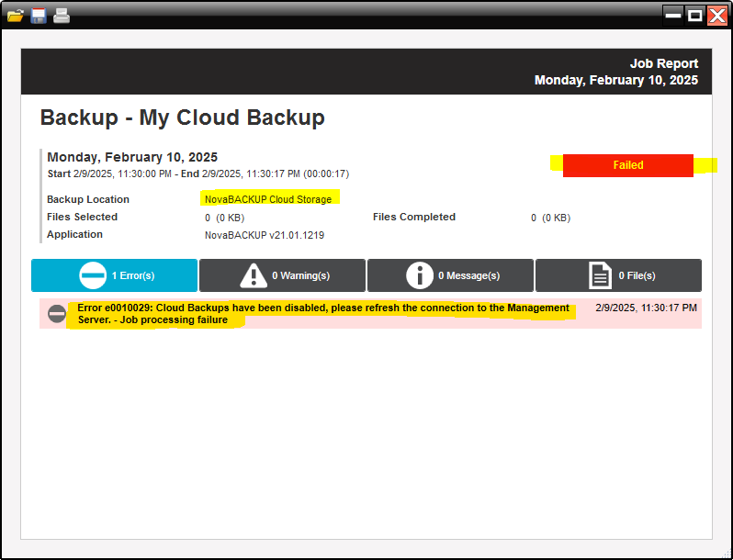The width and height of the screenshot is (733, 560).
Task: Click the NovaBACKUP v21.01.1219 application version
Action: (265, 235)
